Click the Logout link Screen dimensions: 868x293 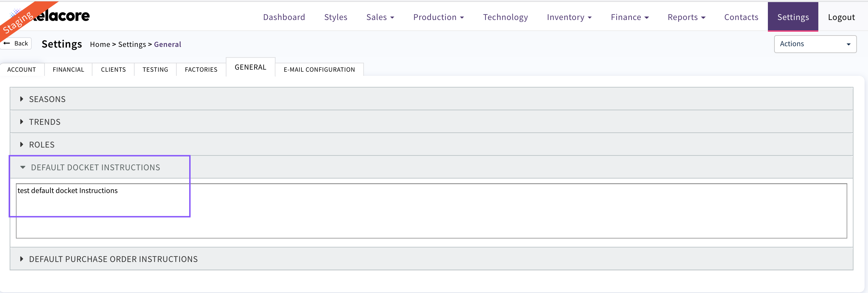tap(841, 17)
